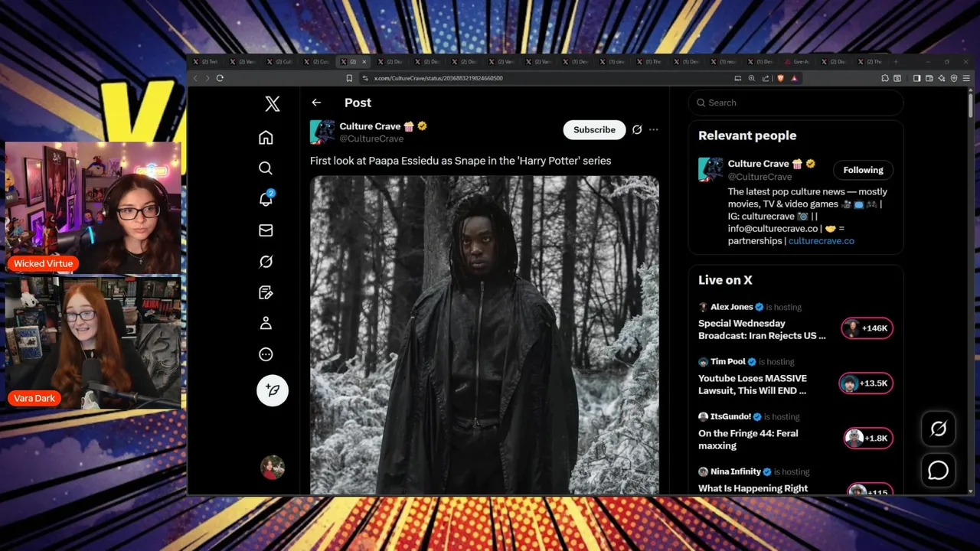The image size is (980, 551).
Task: Open the floating Grok button
Action: coord(939,429)
